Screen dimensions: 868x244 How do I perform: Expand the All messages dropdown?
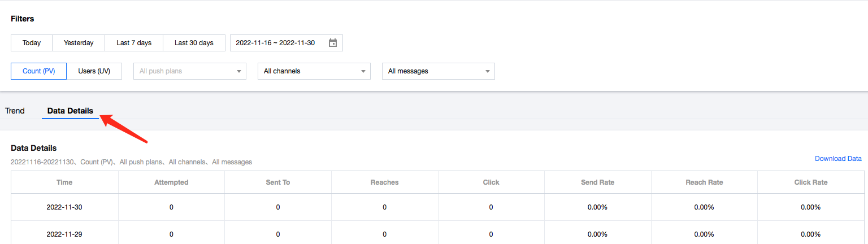(x=438, y=71)
